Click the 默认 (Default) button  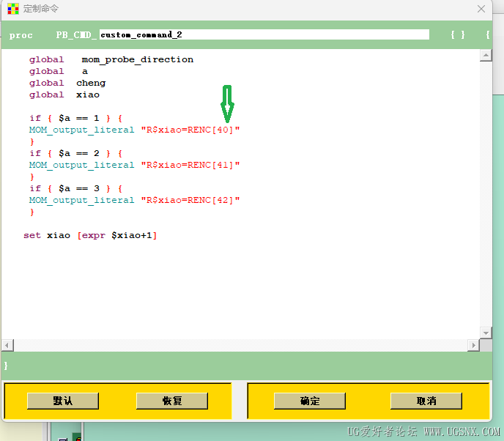63,401
